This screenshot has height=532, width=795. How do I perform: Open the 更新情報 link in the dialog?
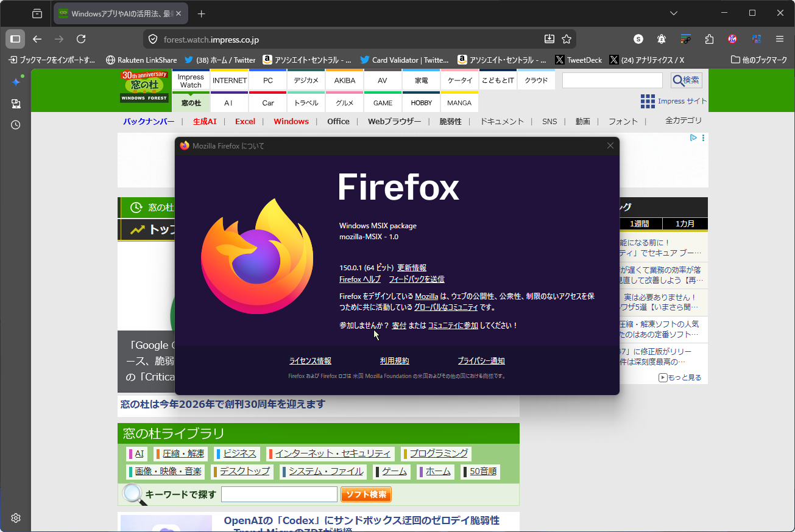412,268
